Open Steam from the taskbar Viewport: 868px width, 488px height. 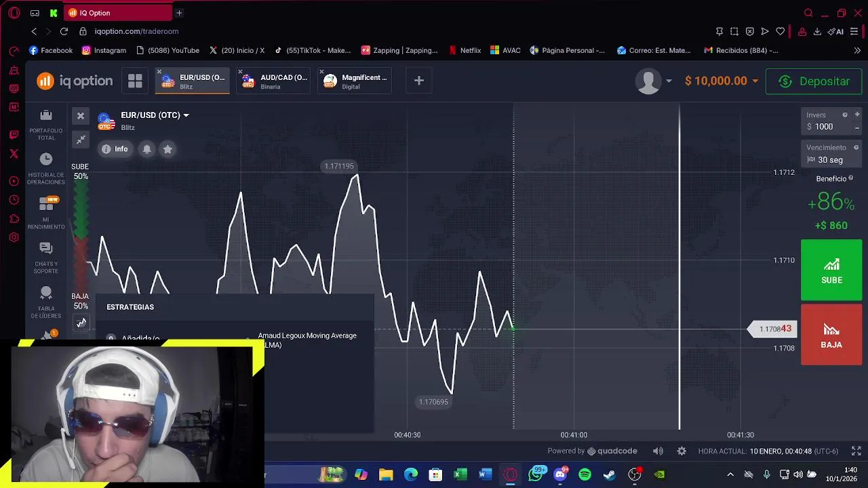point(610,474)
